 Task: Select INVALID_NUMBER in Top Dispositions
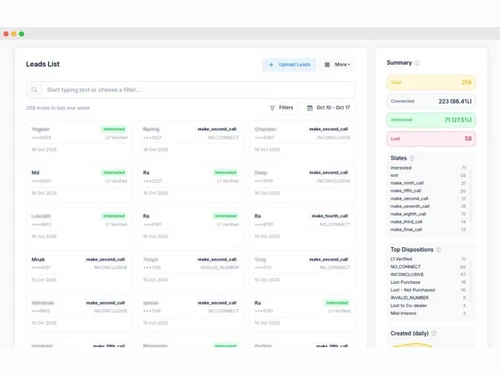tap(428, 298)
